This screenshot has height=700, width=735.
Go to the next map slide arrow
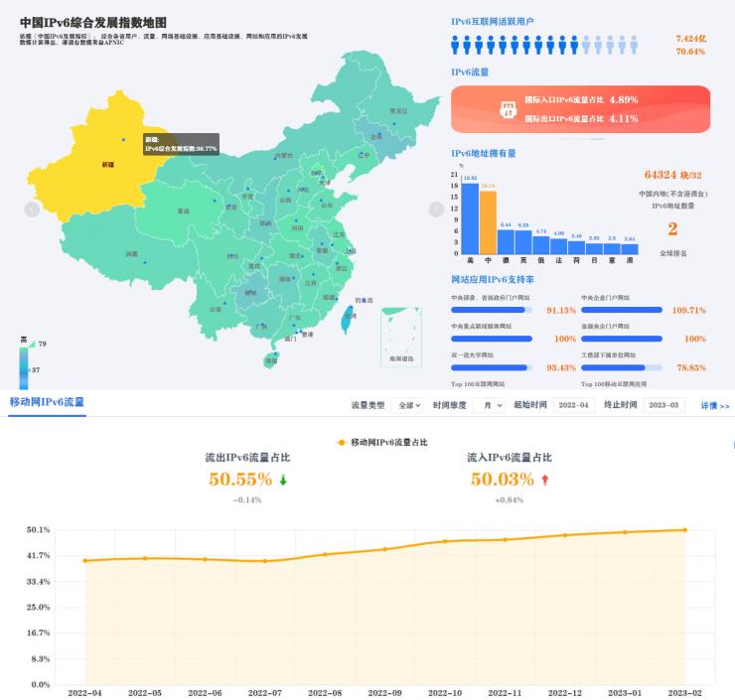[x=436, y=209]
